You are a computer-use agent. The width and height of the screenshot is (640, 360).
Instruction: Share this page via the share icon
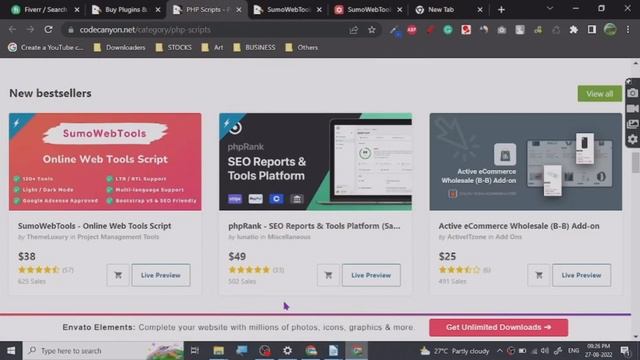pyautogui.click(x=353, y=29)
